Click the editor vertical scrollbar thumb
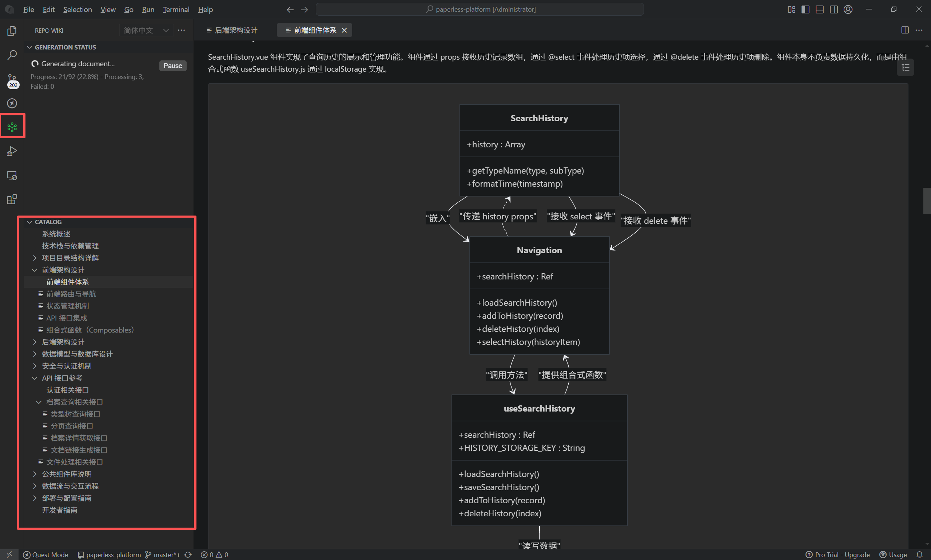Viewport: 931px width, 560px height. [927, 201]
